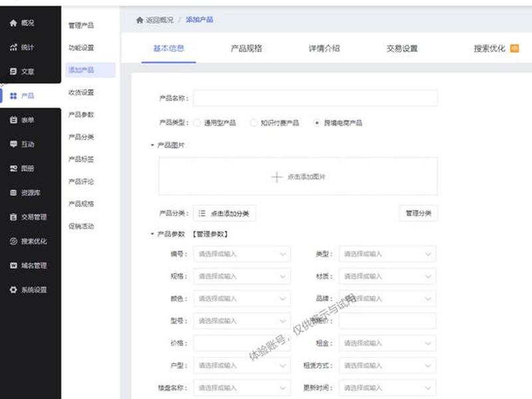The image size is (532, 399).
Task: Open 功能设置 in the submenu
Action: click(81, 48)
